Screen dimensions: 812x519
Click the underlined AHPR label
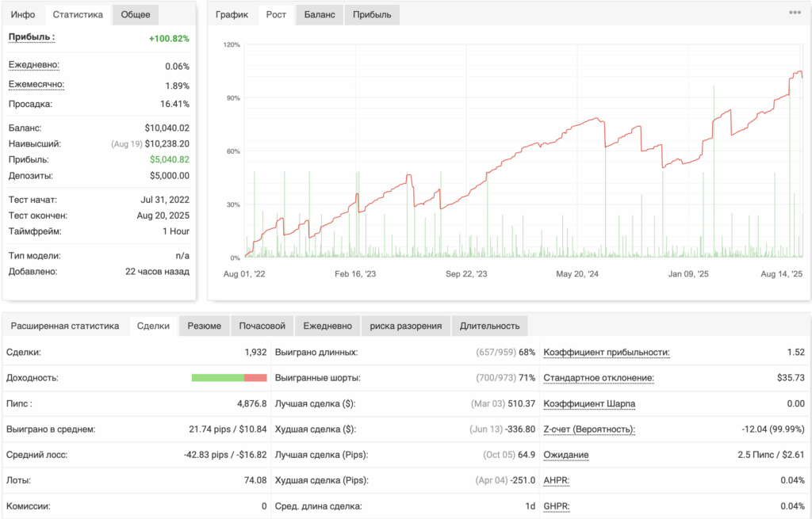(556, 481)
